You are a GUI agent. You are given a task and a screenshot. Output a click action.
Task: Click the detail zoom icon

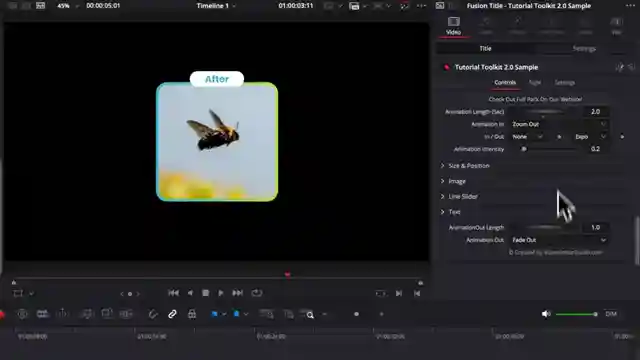[289, 314]
